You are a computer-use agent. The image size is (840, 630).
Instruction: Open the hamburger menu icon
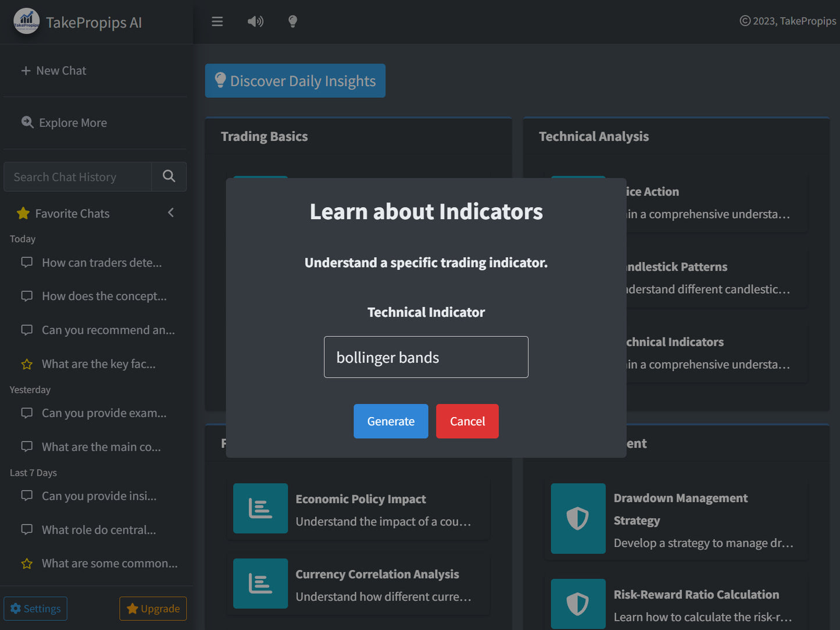click(217, 22)
